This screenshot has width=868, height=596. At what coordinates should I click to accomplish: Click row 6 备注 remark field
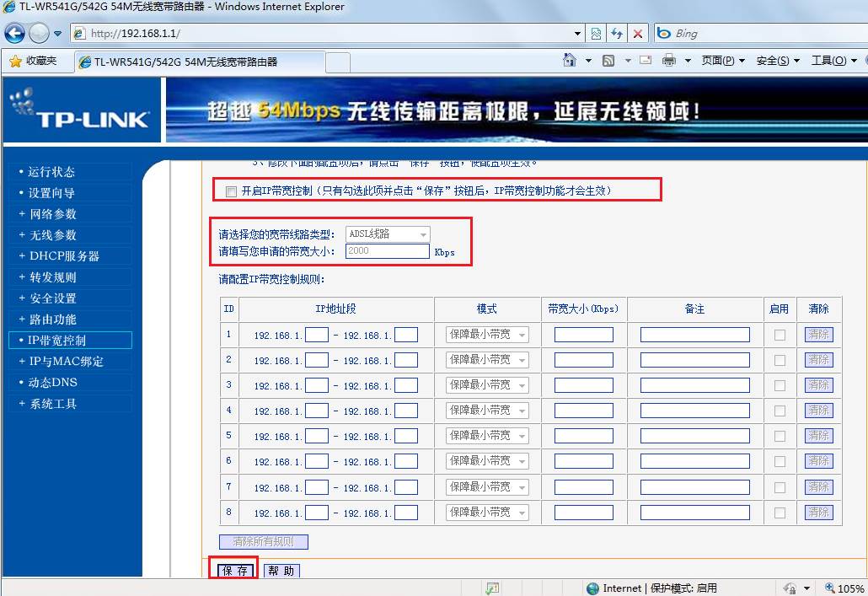point(694,461)
